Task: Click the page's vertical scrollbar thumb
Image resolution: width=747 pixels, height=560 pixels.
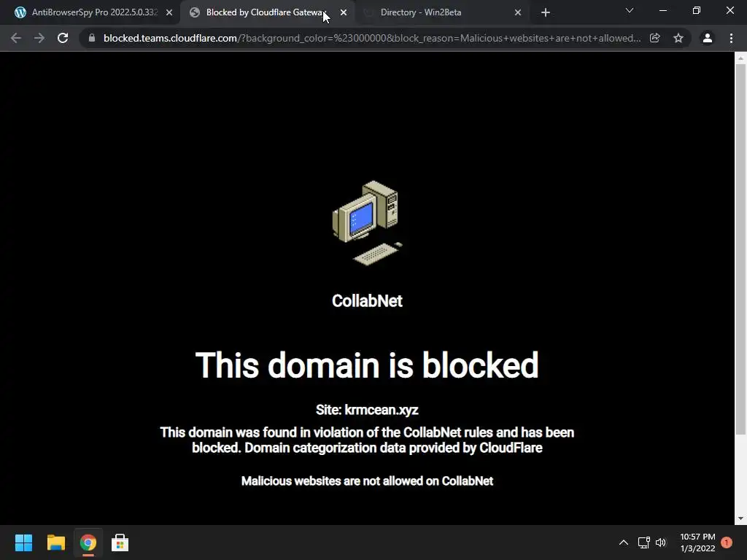Action: [x=740, y=249]
